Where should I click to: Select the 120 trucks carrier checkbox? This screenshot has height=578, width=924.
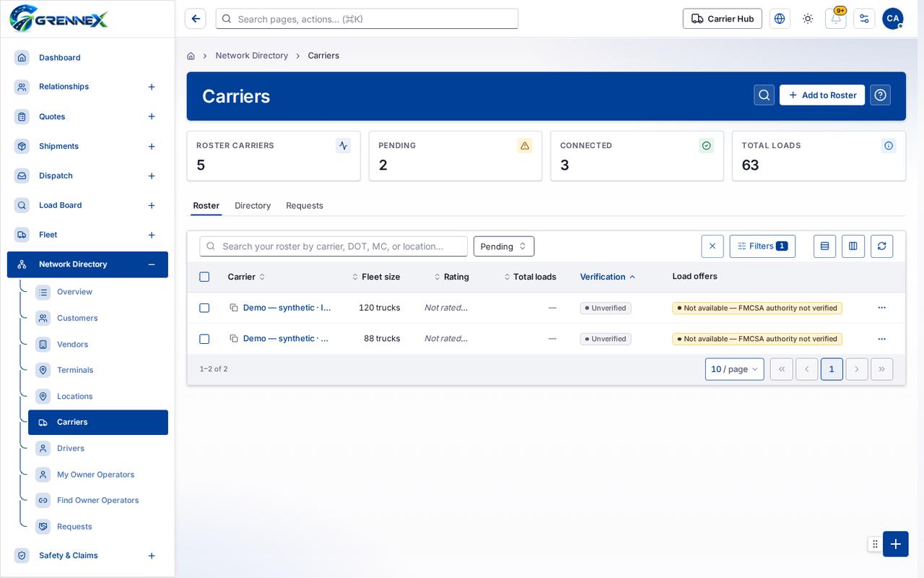pyautogui.click(x=204, y=308)
